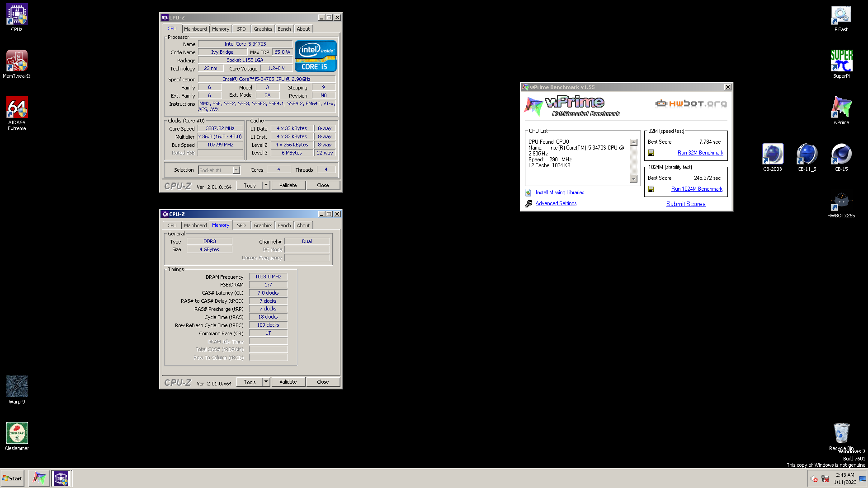Open Advanced Settings link in wPrime
Viewport: 868px width, 488px height.
(556, 203)
